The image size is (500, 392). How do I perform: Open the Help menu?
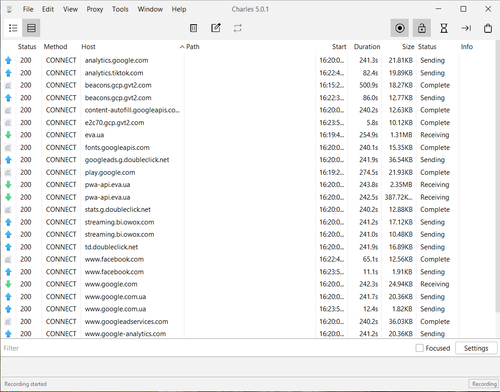[179, 9]
